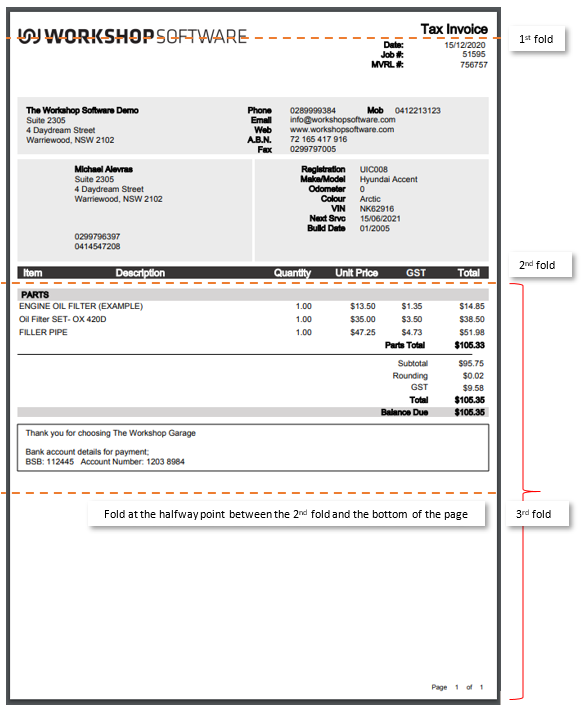
Task: Click the fold at halfway point note
Action: coord(286,514)
